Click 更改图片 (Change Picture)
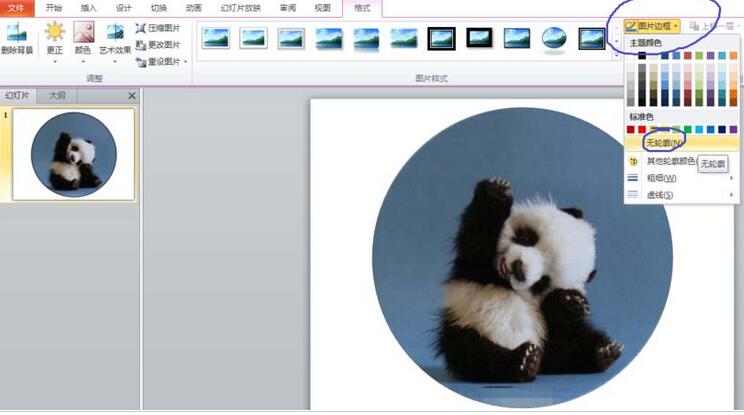The height and width of the screenshot is (415, 744). tap(158, 45)
